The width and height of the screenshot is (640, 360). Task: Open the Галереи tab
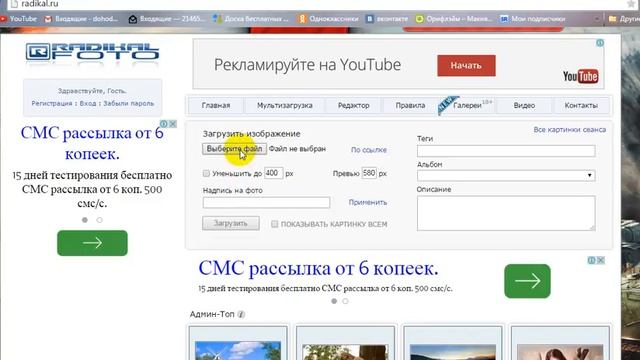(467, 105)
